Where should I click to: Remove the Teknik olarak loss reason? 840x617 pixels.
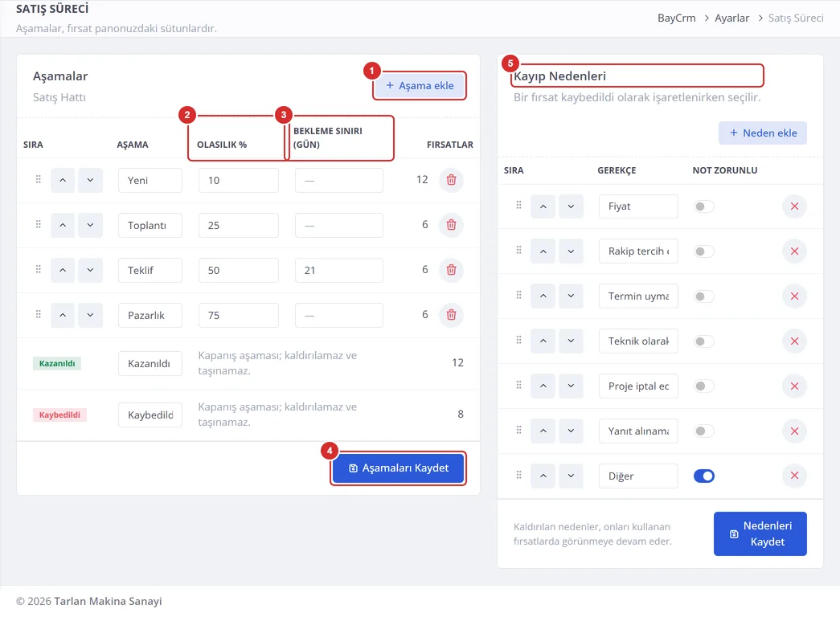[x=794, y=341]
